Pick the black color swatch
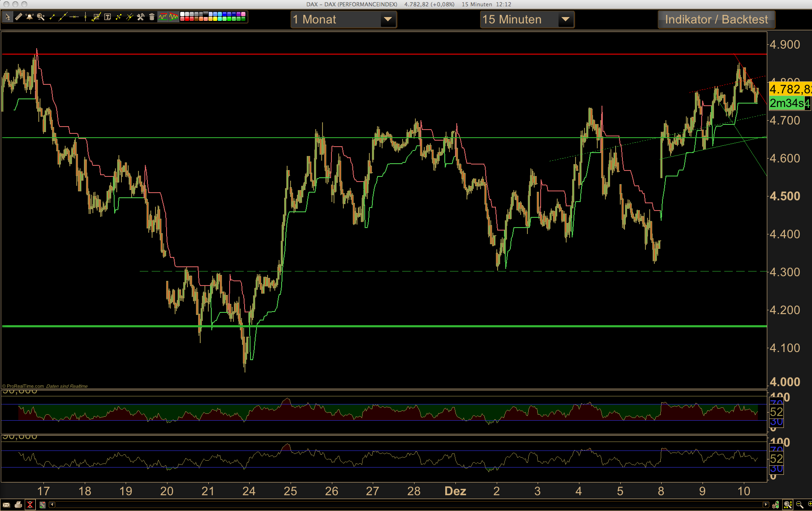This screenshot has width=812, height=511. click(x=206, y=14)
